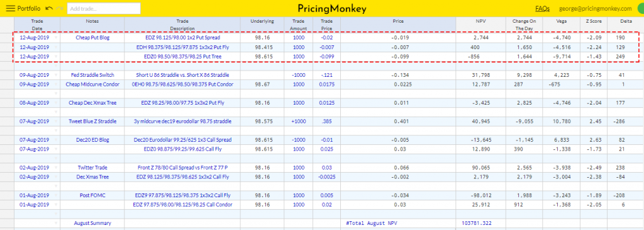Click trade amount +1000 in straddle row
The width and height of the screenshot is (644, 230).
[x=298, y=122]
